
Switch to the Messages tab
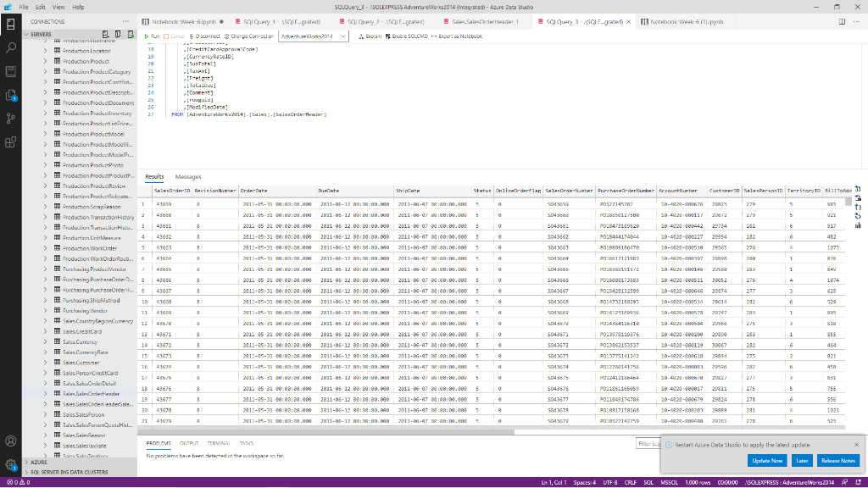pyautogui.click(x=188, y=176)
